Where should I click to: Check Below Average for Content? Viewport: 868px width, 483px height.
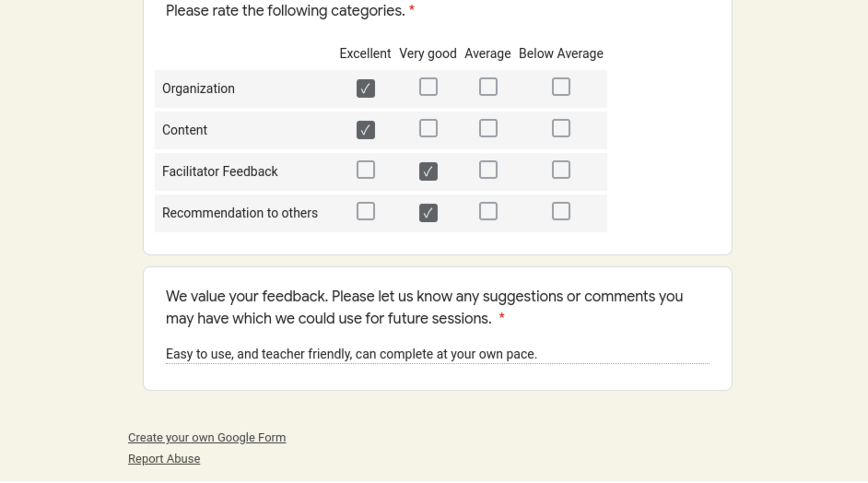tap(561, 128)
